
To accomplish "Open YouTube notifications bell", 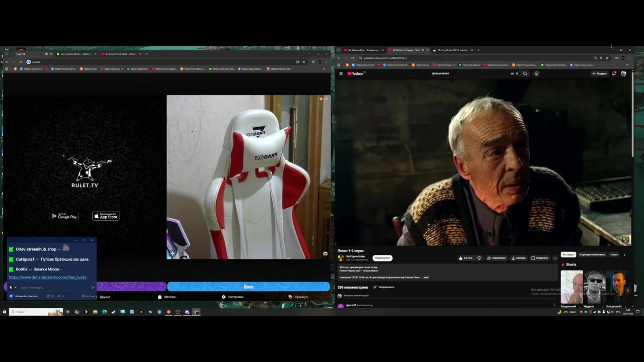I will (x=614, y=73).
